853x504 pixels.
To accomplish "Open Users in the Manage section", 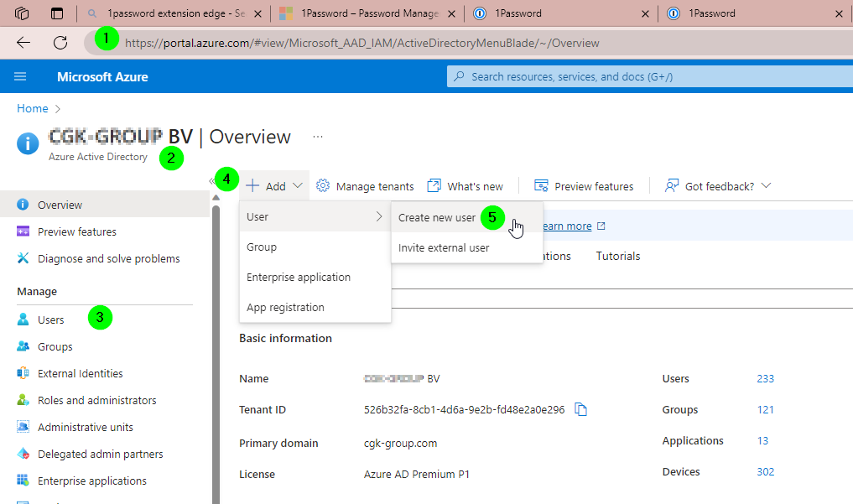I will pyautogui.click(x=50, y=320).
